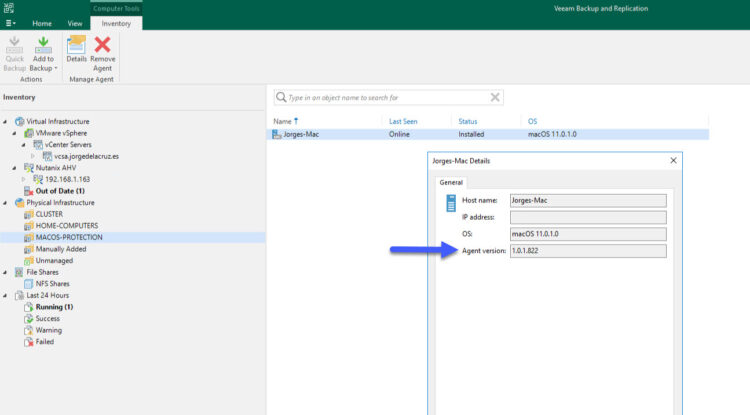The image size is (750, 415).
Task: Click the Physical Infrastructure icon
Action: point(19,203)
